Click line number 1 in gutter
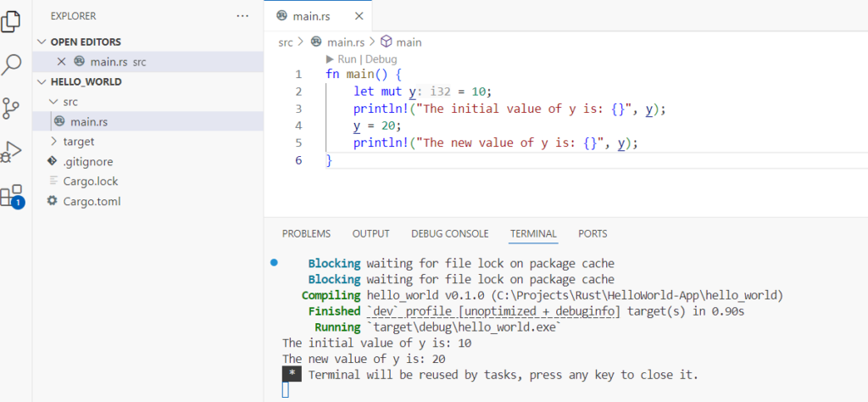The height and width of the screenshot is (402, 868). pyautogui.click(x=299, y=74)
